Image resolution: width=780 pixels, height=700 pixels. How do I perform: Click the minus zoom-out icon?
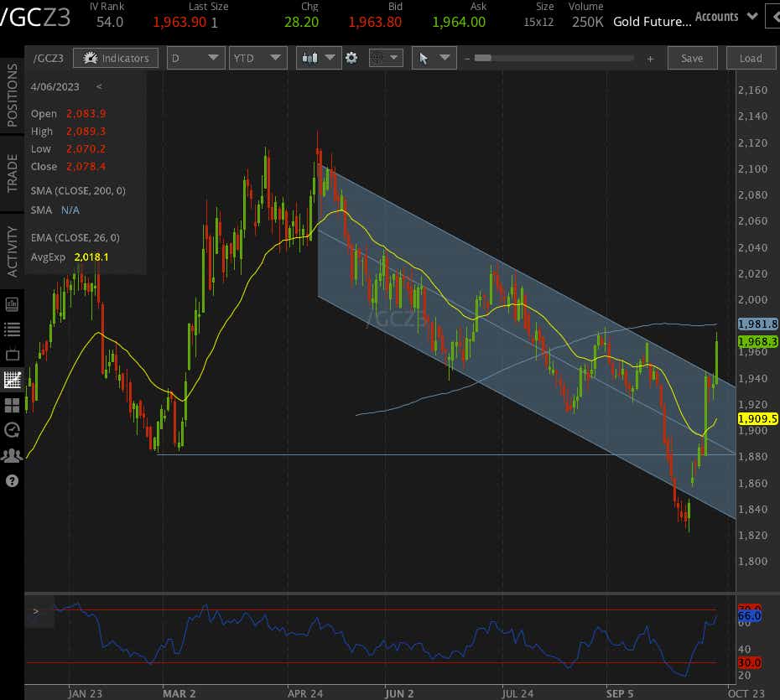[x=467, y=59]
